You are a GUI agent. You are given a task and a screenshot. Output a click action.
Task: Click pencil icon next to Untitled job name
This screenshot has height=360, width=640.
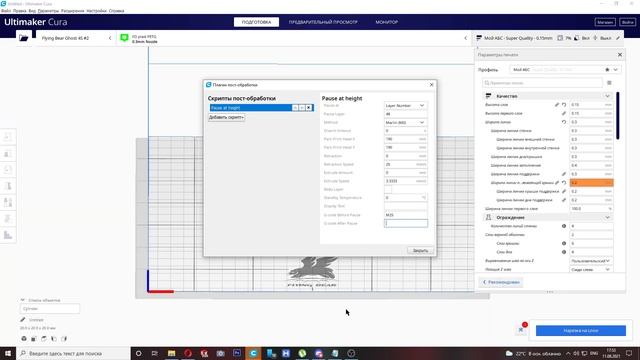pos(23,320)
